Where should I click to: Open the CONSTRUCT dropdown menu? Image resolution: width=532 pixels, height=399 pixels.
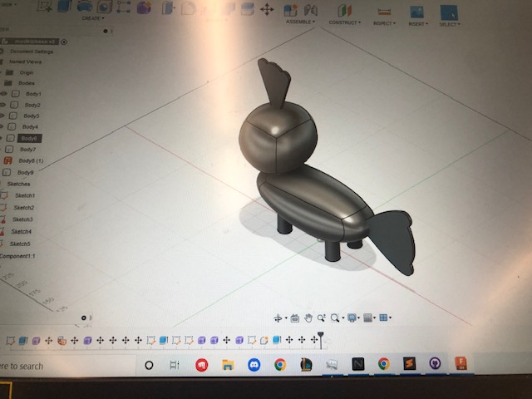coord(345,22)
